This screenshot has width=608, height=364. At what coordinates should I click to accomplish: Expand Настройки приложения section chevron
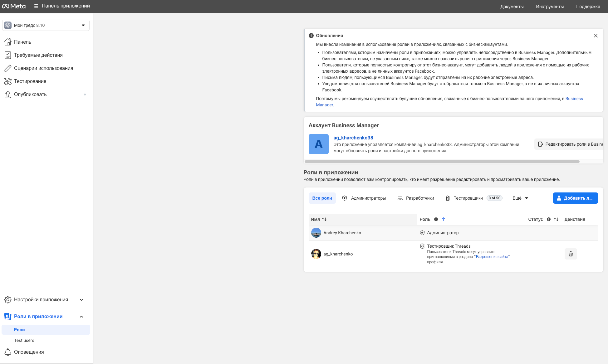point(81,299)
